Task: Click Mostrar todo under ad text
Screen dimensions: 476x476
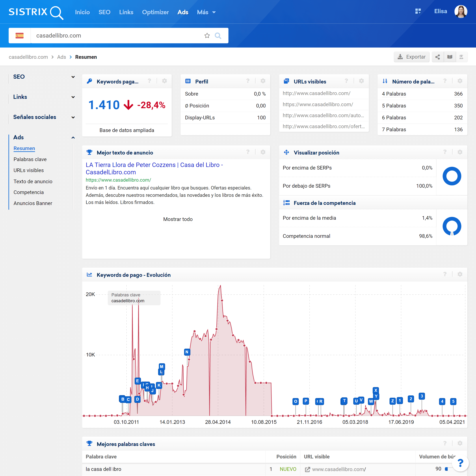Action: (x=178, y=219)
